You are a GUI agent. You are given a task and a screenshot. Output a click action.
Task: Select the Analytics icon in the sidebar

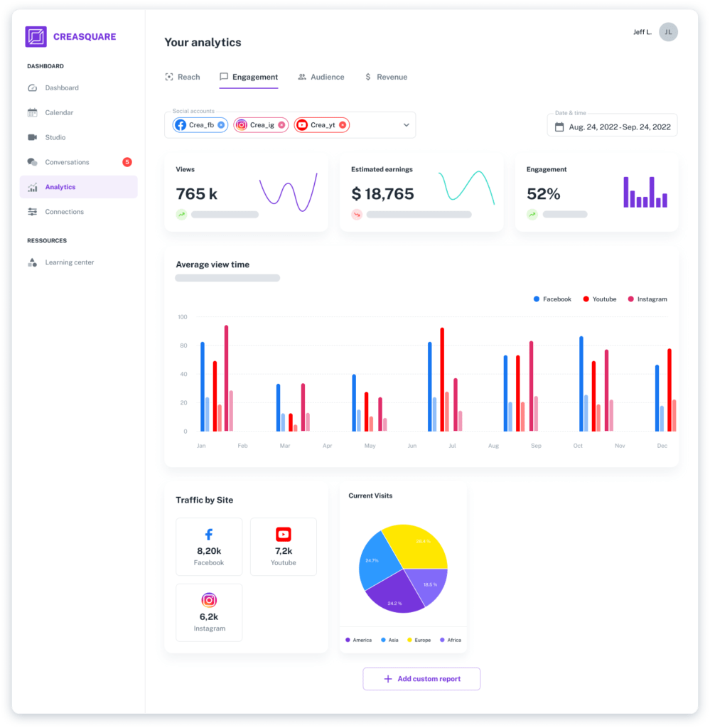point(33,187)
